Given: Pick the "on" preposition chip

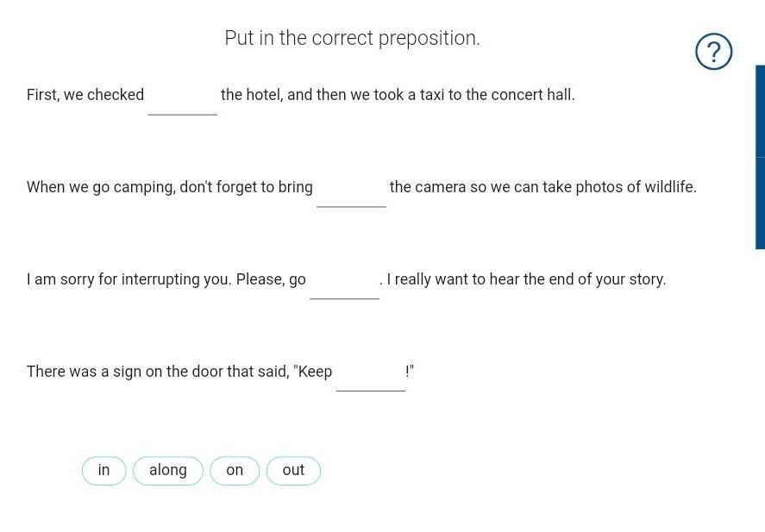Looking at the screenshot, I should pyautogui.click(x=235, y=471).
